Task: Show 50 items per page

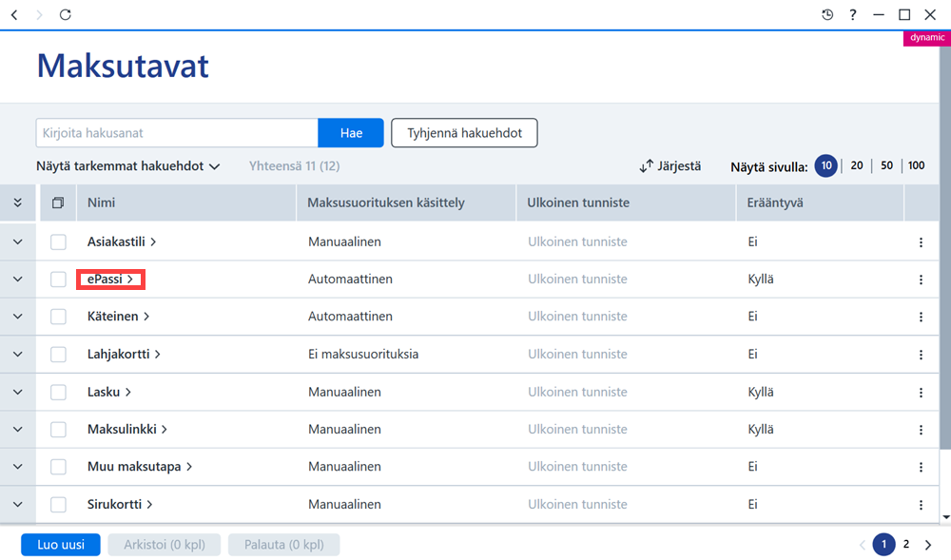Action: pyautogui.click(x=886, y=165)
